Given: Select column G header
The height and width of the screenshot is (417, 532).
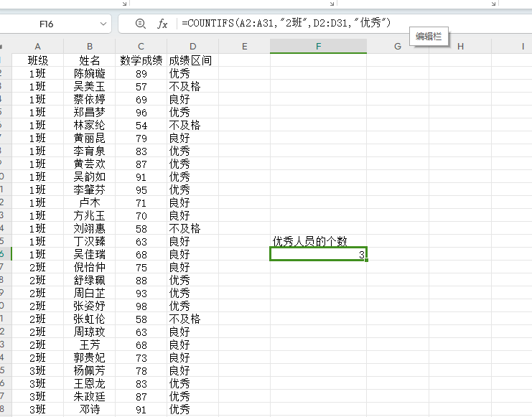Looking at the screenshot, I should click(398, 47).
